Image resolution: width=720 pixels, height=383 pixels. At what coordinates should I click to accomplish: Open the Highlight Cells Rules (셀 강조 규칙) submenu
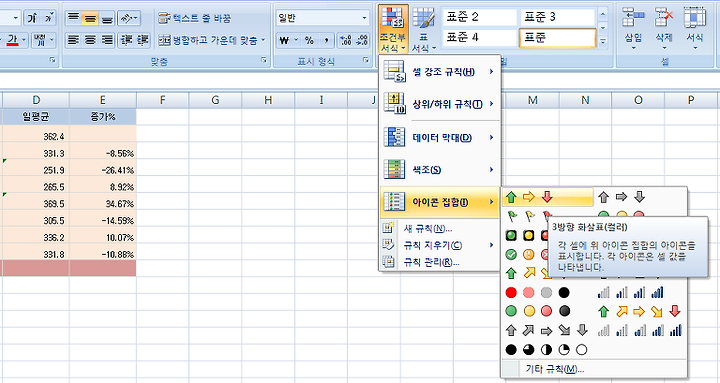(439, 72)
